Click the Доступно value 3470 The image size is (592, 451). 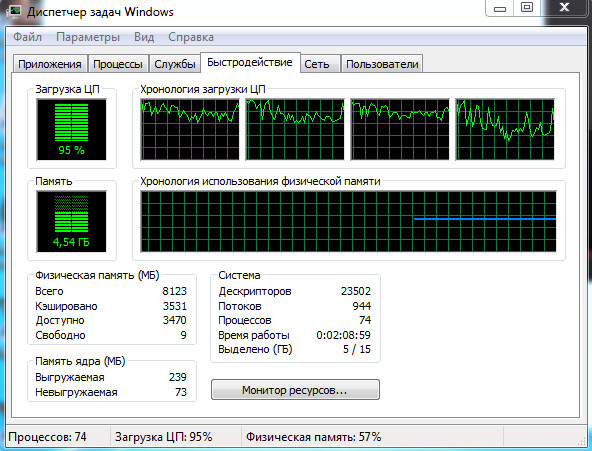[x=174, y=320]
